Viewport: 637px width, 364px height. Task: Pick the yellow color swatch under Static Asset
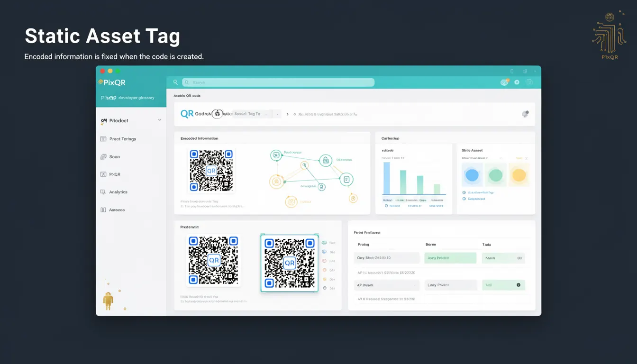(519, 175)
